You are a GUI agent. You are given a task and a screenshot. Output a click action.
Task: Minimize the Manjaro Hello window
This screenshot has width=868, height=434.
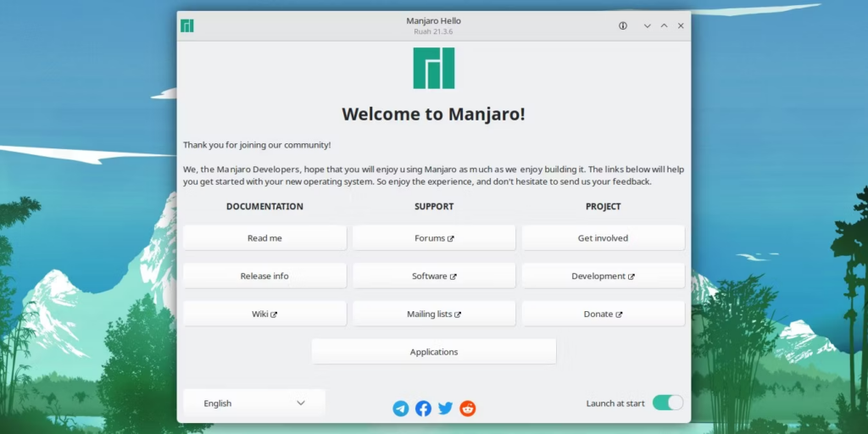(x=647, y=25)
